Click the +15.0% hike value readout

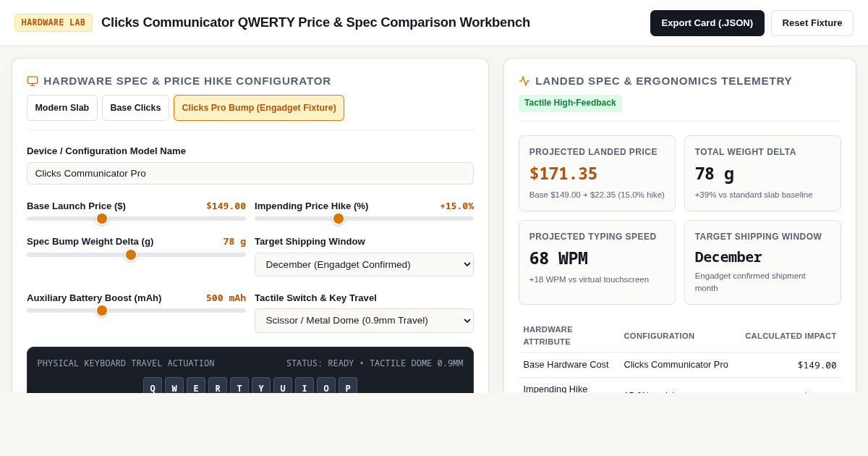tap(457, 206)
